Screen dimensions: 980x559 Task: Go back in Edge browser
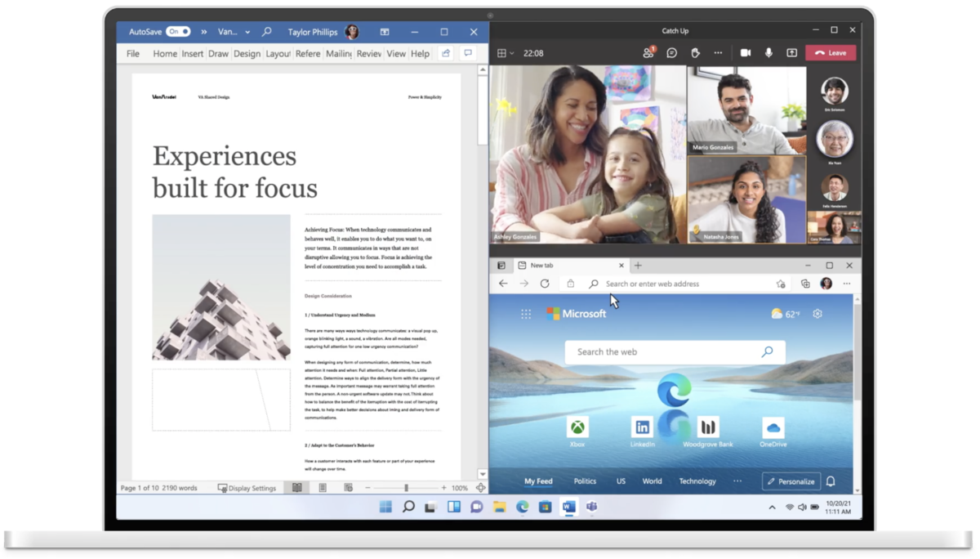coord(503,284)
